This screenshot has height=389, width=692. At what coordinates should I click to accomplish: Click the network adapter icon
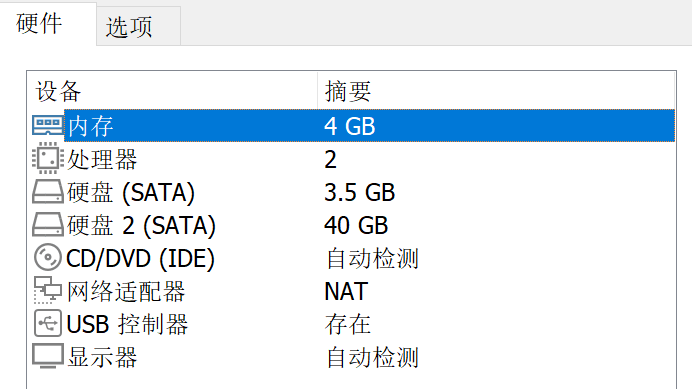(48, 291)
